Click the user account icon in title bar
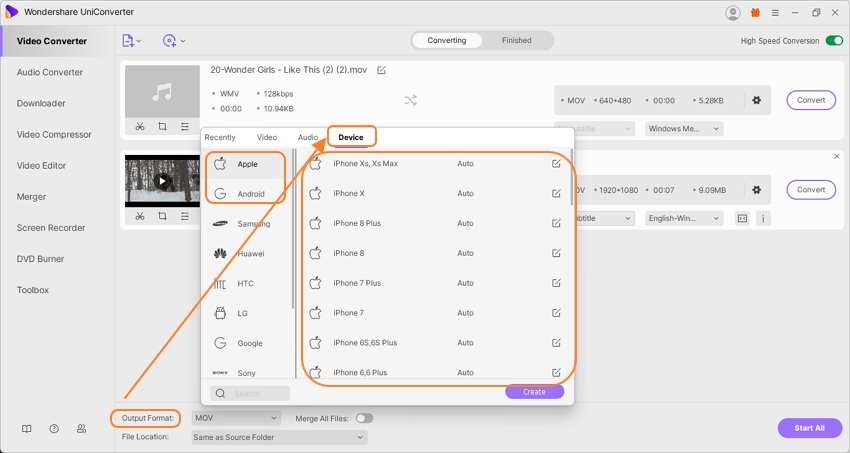Screen dimensions: 850x453 (x=733, y=12)
